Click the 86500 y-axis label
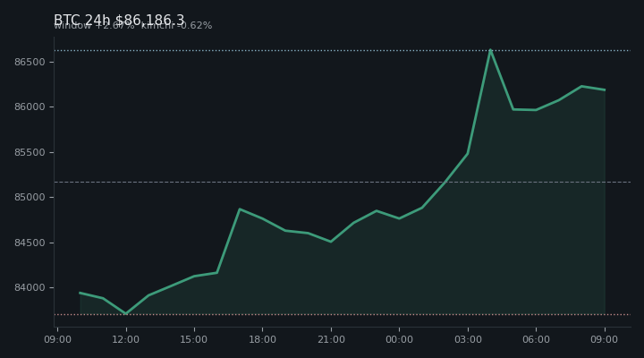The height and width of the screenshot is (358, 644). click(x=30, y=62)
